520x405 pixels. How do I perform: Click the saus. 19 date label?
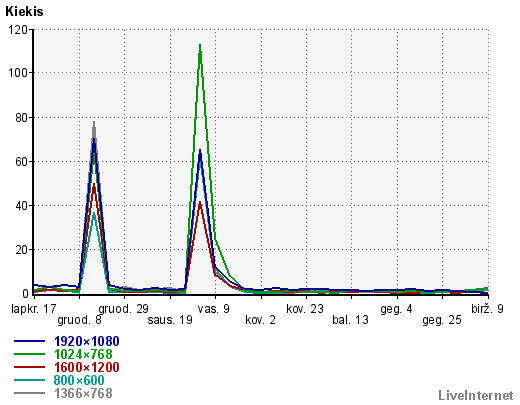coord(170,320)
